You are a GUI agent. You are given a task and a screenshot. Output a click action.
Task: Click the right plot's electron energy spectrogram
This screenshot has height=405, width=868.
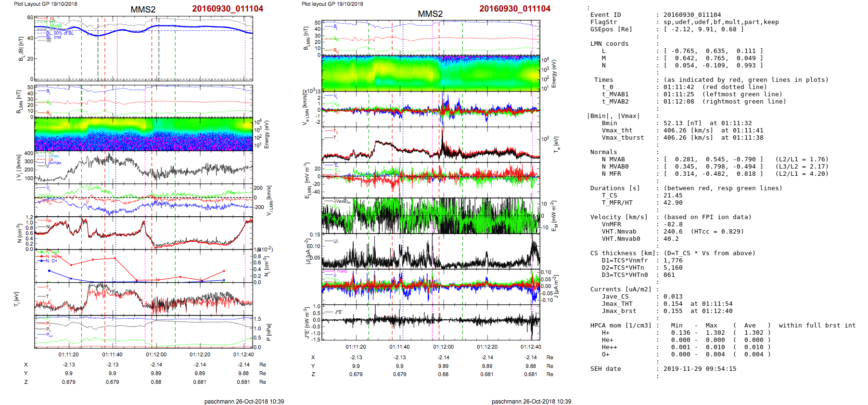point(430,73)
